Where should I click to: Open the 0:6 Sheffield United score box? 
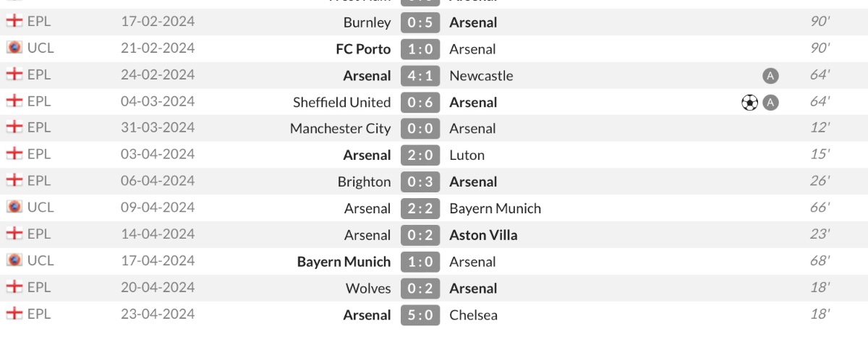(420, 103)
